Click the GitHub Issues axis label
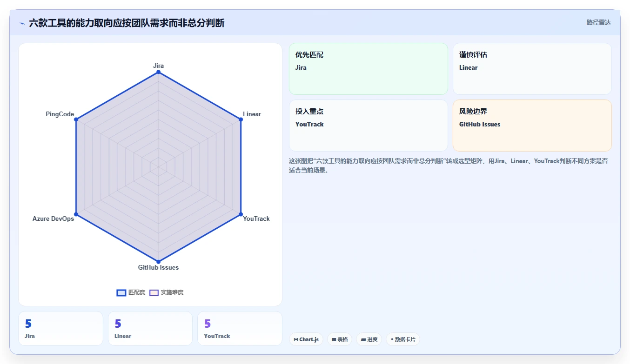 [158, 267]
